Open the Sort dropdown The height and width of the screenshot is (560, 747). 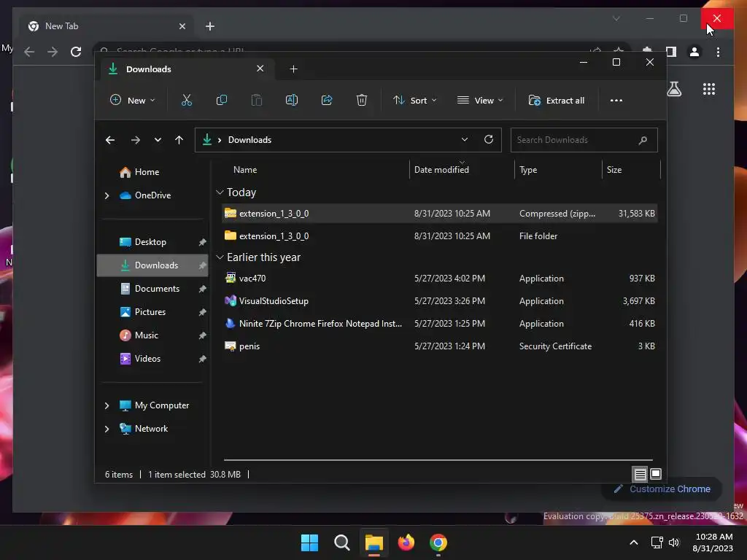pyautogui.click(x=414, y=101)
